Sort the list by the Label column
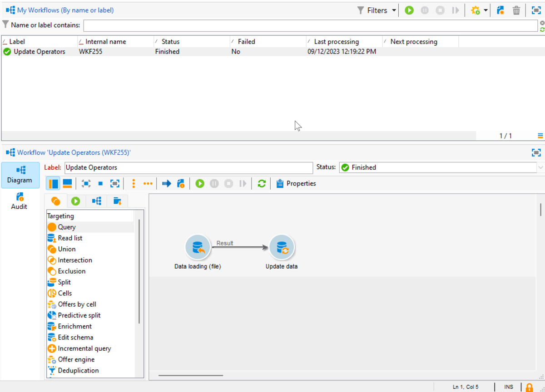The width and height of the screenshot is (545, 392). [40, 41]
